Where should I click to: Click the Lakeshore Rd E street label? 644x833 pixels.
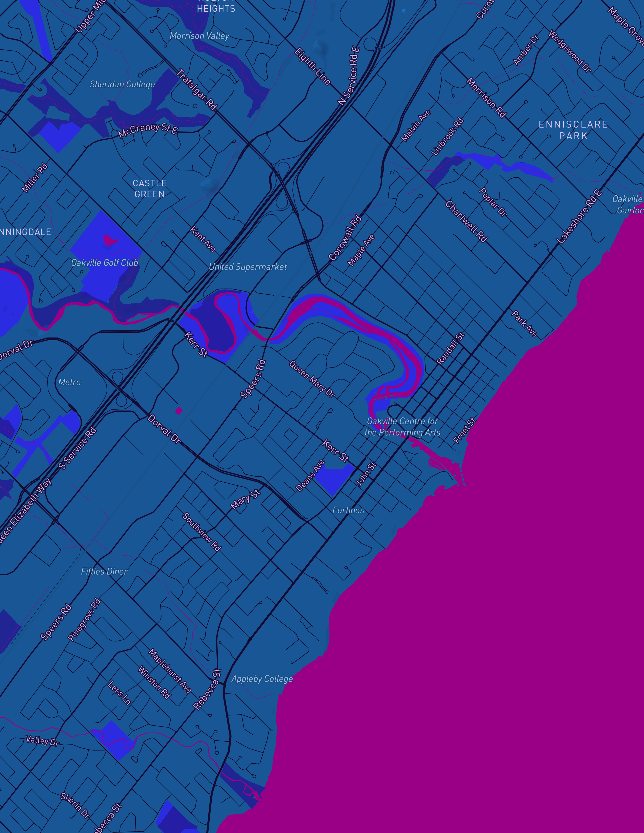[579, 217]
